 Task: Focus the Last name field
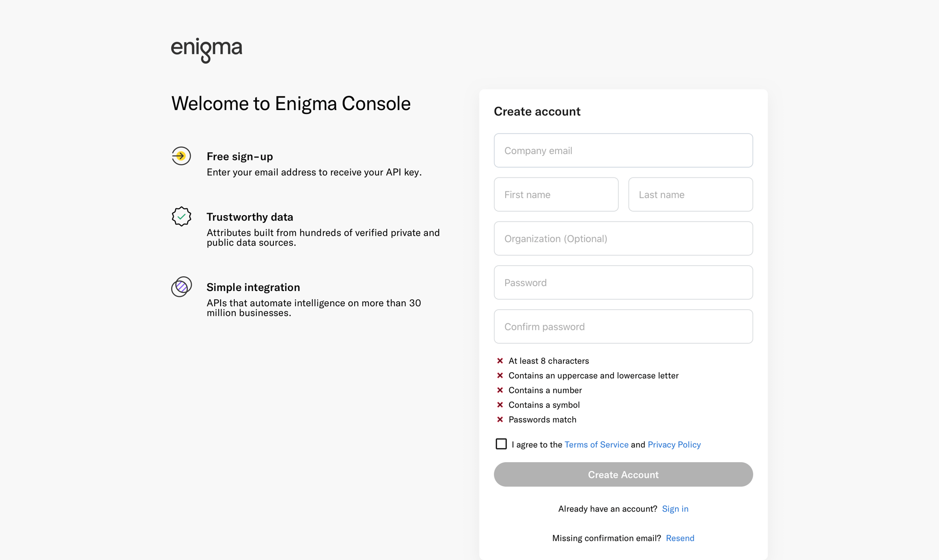(x=690, y=194)
